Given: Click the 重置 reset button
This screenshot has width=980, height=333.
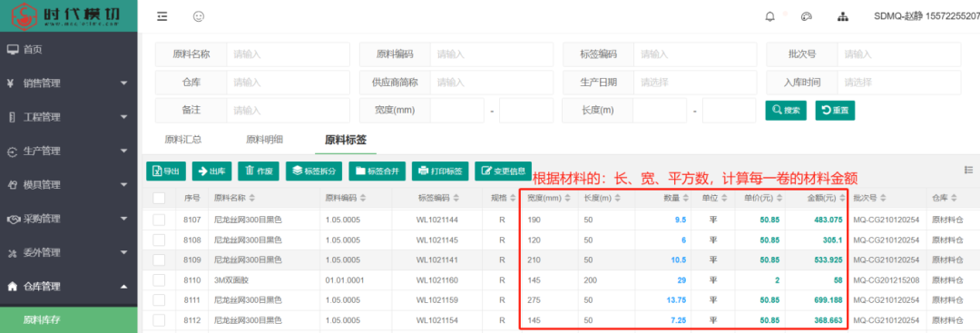Looking at the screenshot, I should click(835, 110).
